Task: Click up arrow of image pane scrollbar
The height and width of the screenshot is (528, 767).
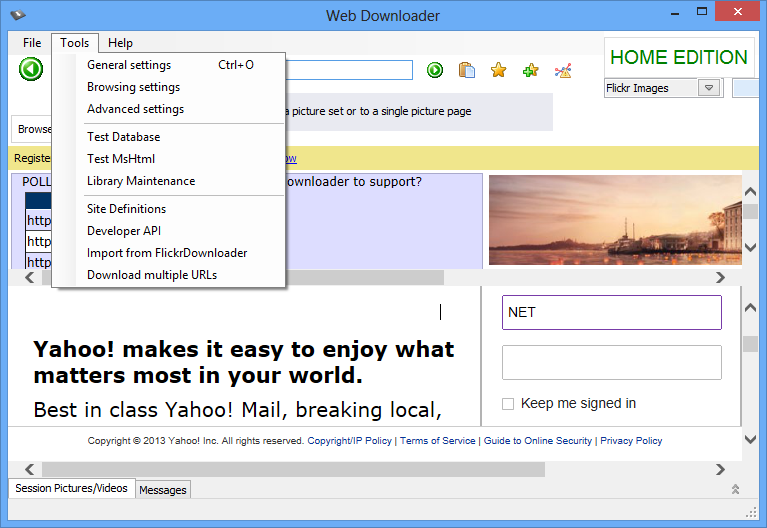Action: click(750, 191)
